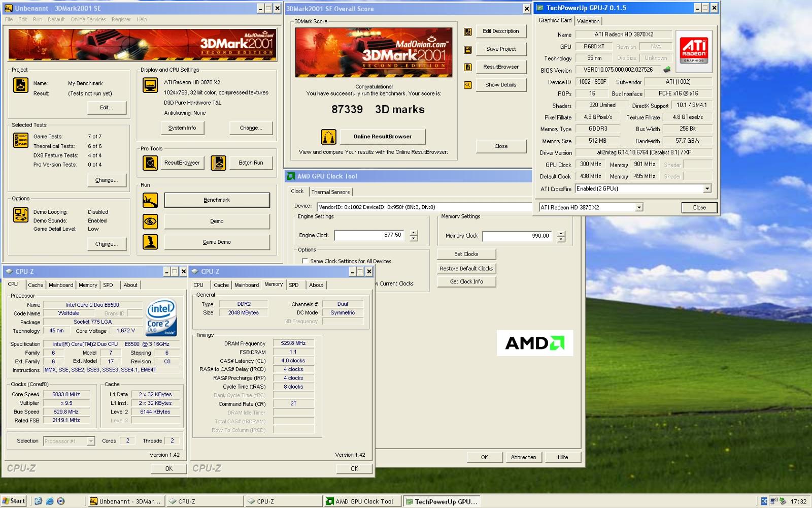Click the Selected Tests checklist icon
Viewport: 812px width, 508px height.
tap(21, 140)
